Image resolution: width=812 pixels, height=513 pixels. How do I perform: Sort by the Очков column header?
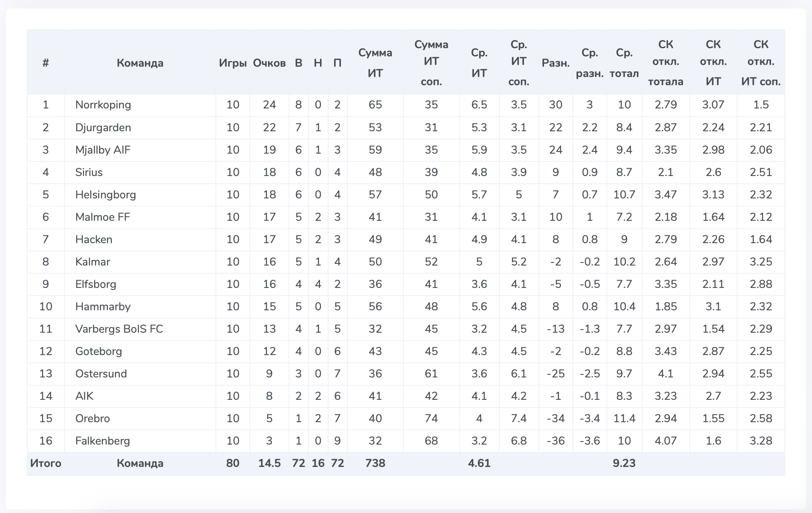coord(269,63)
